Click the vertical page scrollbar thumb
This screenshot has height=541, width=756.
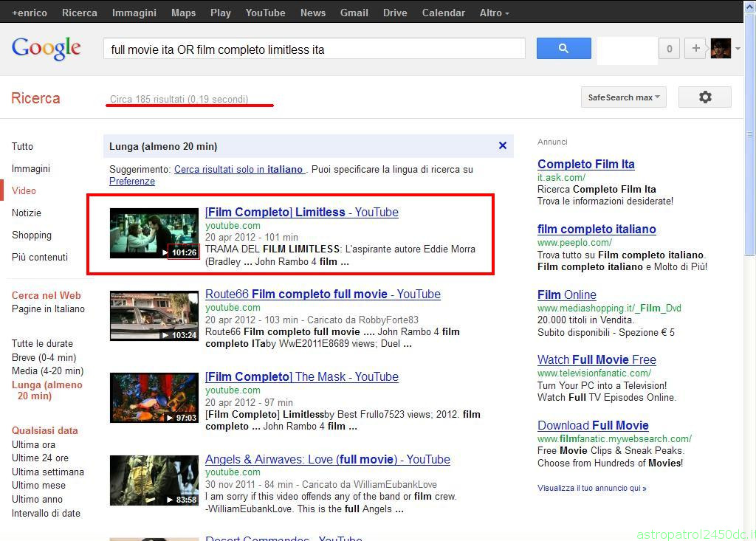(x=749, y=135)
